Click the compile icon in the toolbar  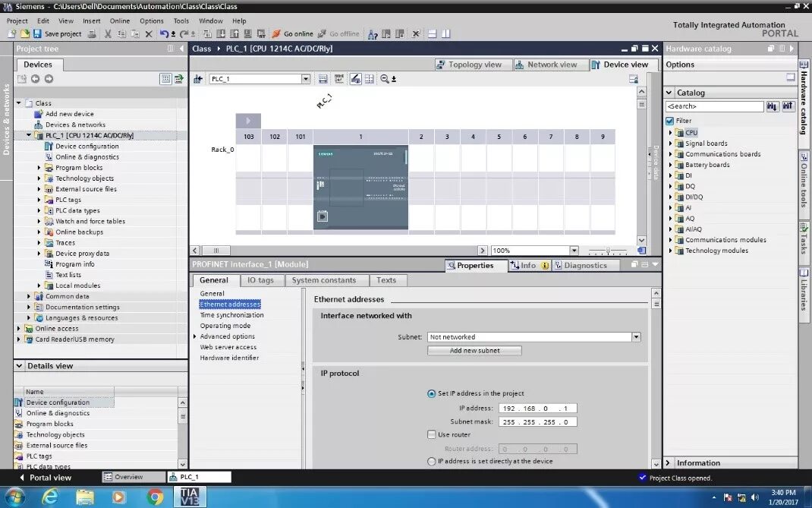[x=206, y=33]
